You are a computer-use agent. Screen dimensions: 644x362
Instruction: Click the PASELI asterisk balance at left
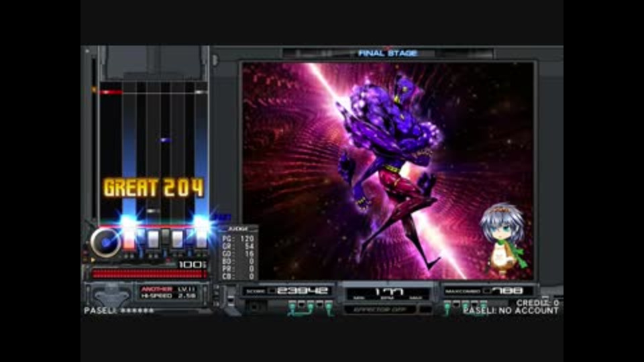(119, 310)
